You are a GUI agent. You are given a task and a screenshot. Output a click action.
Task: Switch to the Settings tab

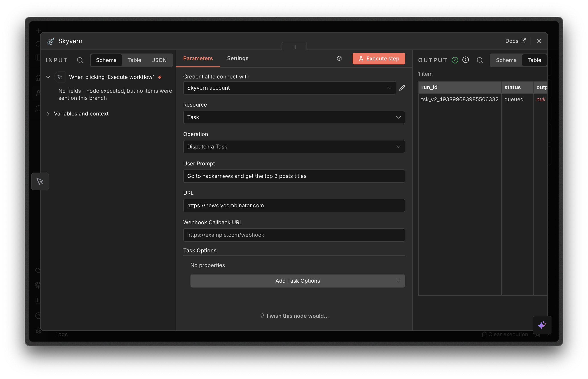click(x=237, y=58)
